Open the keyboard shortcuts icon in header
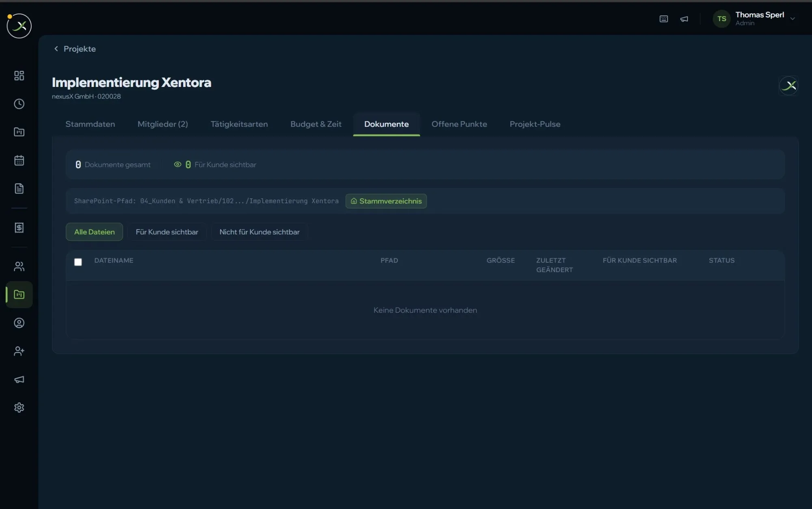Screen dimensions: 812x509 click(x=664, y=19)
